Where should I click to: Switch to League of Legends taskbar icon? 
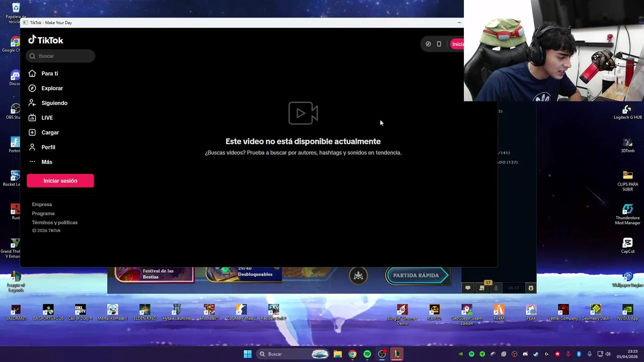coord(396,354)
